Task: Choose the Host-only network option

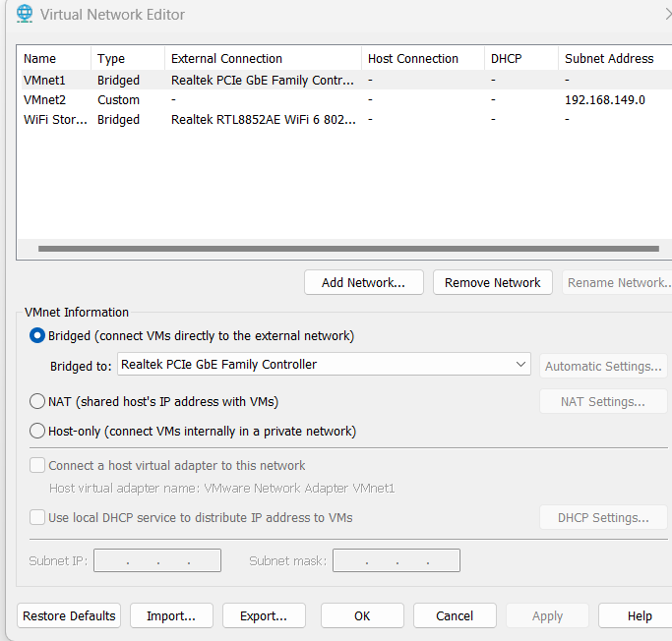Action: (x=38, y=431)
